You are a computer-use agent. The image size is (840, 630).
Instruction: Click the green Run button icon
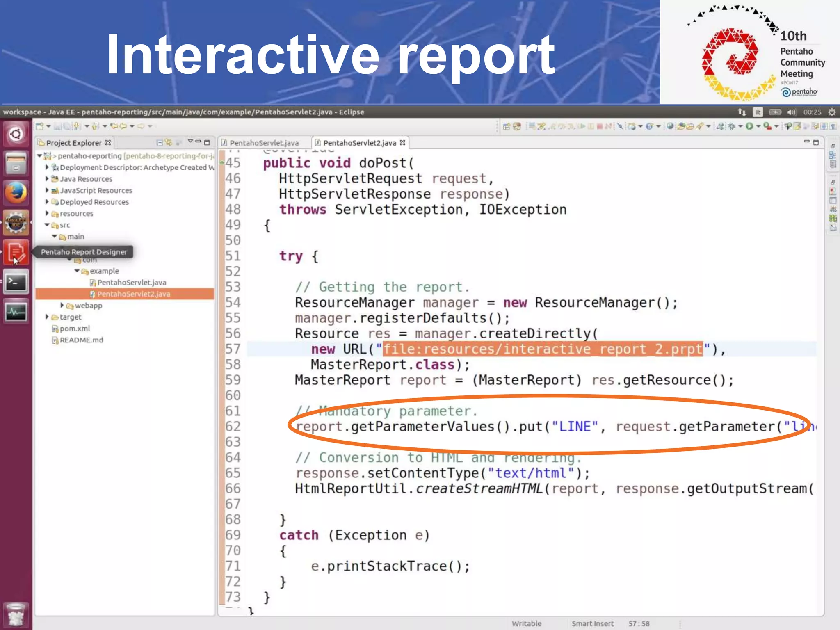click(x=749, y=126)
